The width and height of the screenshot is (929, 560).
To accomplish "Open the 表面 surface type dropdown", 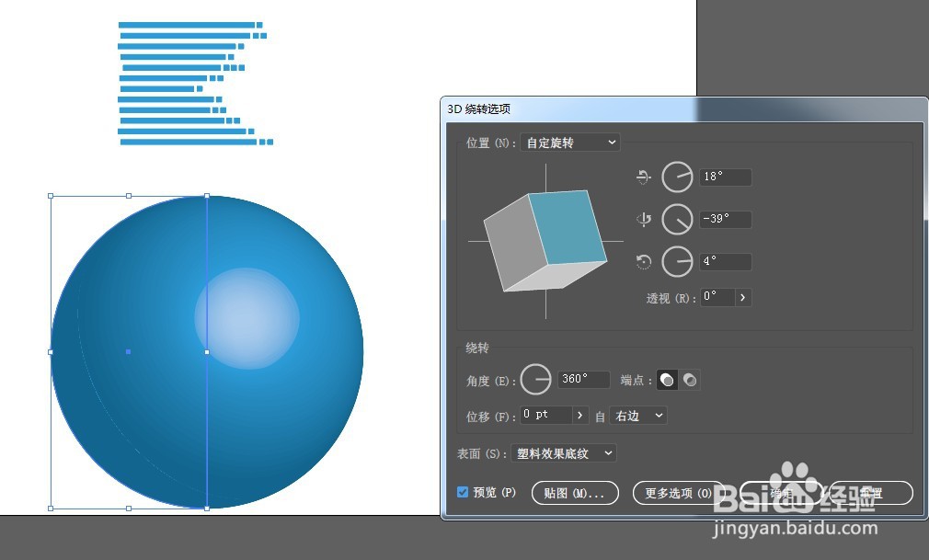I will (x=564, y=453).
